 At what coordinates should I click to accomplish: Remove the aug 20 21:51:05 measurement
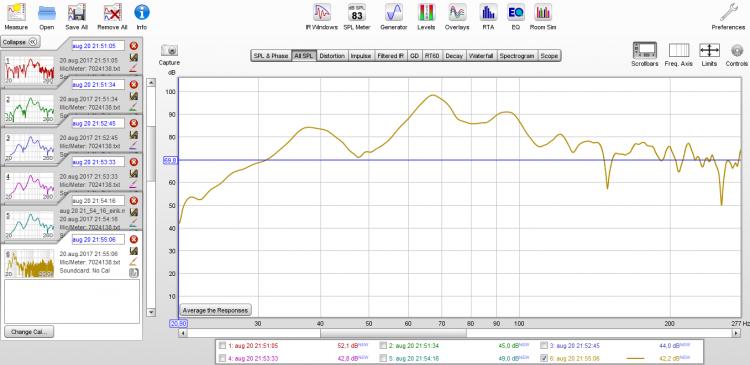[x=134, y=46]
